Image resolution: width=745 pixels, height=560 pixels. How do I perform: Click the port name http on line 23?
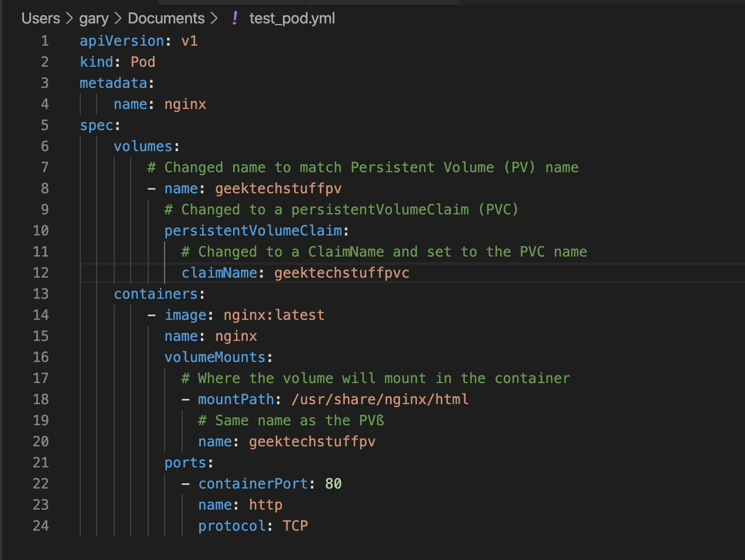tap(265, 504)
